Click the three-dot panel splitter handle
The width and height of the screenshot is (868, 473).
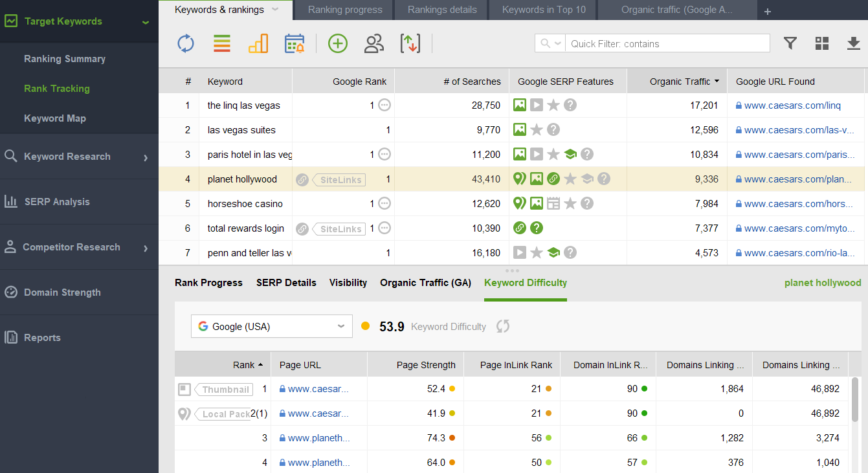512,270
